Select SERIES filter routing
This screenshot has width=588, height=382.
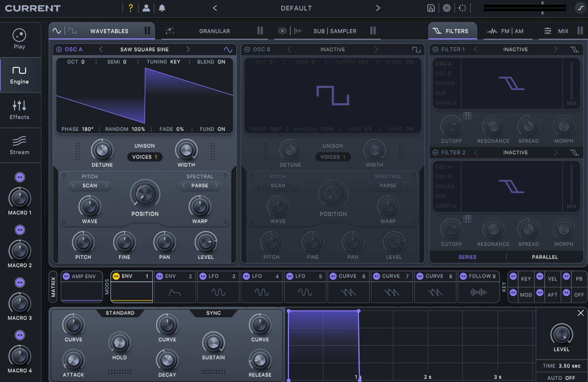point(467,257)
